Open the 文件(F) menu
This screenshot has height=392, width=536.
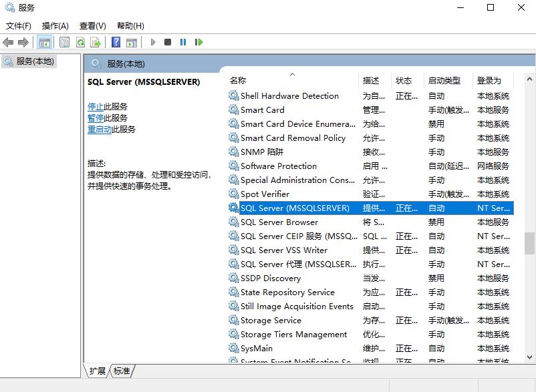click(19, 26)
